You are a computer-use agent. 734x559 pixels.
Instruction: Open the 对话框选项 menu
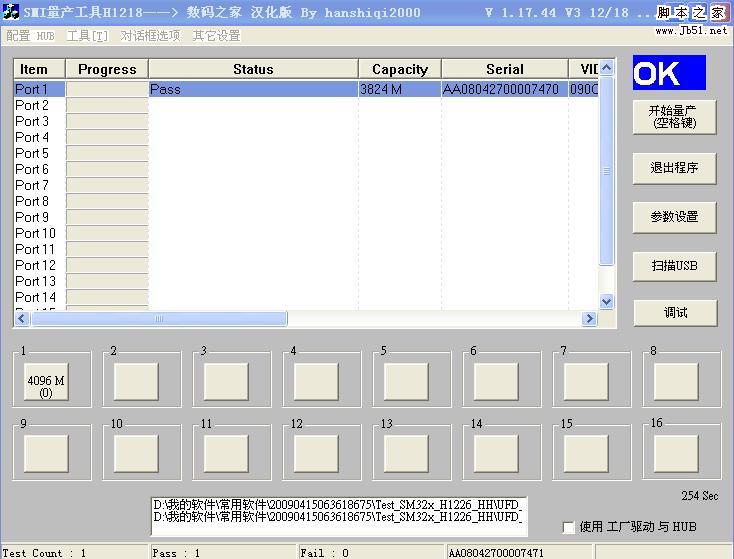click(150, 36)
